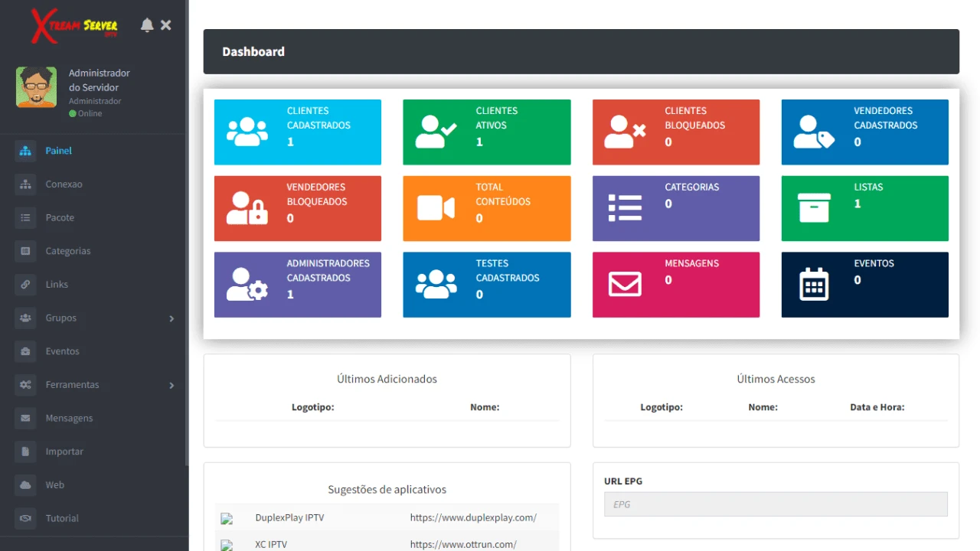This screenshot has width=980, height=551.
Task: Open the Painel menu item
Action: coord(58,151)
